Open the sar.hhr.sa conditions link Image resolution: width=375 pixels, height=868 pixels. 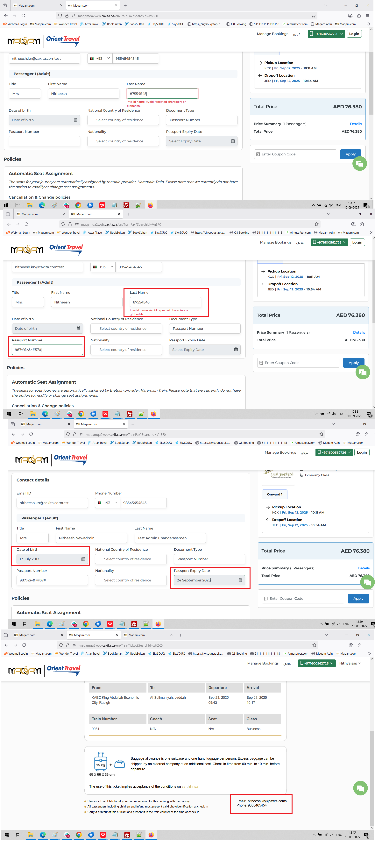(x=190, y=786)
